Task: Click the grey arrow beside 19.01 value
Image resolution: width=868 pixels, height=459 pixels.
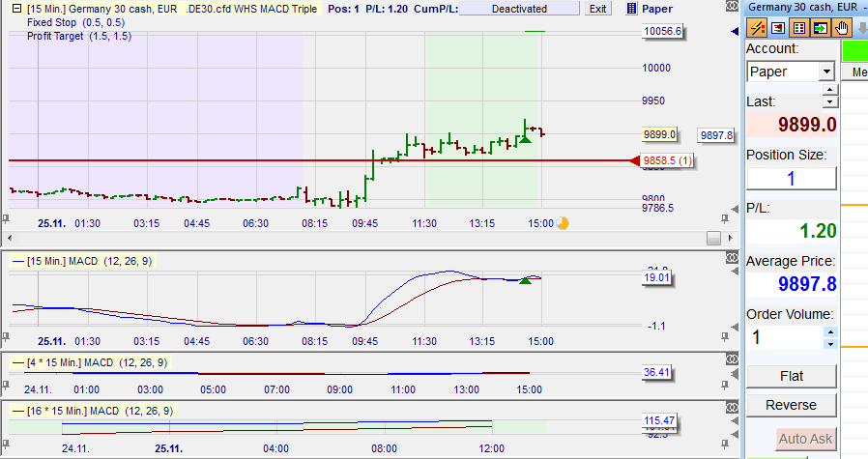Action: click(735, 272)
